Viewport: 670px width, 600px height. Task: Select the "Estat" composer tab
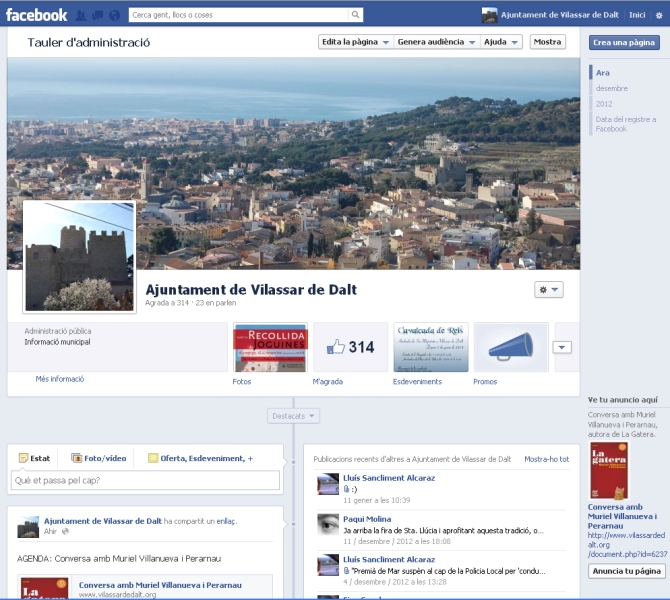tap(35, 458)
